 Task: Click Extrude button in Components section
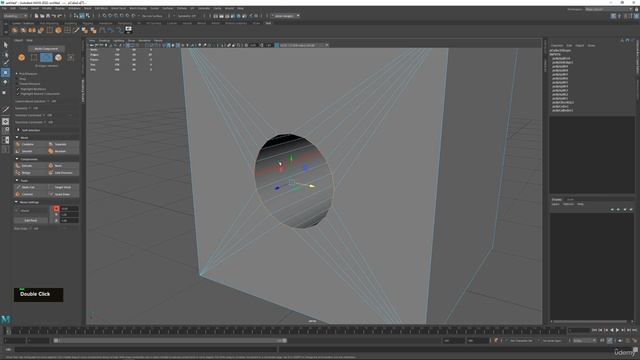(30, 166)
